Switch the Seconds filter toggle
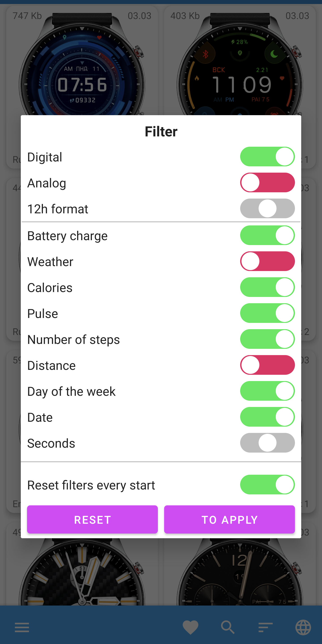The height and width of the screenshot is (644, 322). [267, 443]
